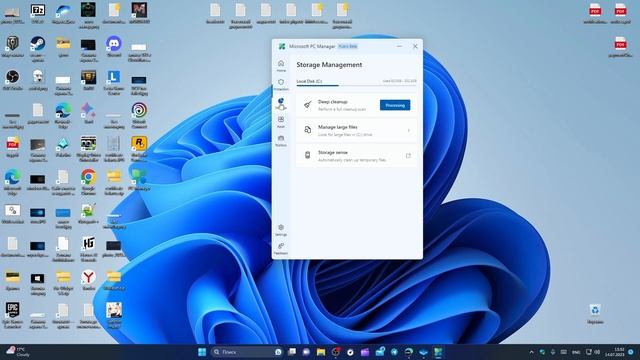Open Toolbox in PC Manager sidebar
The width and height of the screenshot is (640, 360).
[x=281, y=141]
